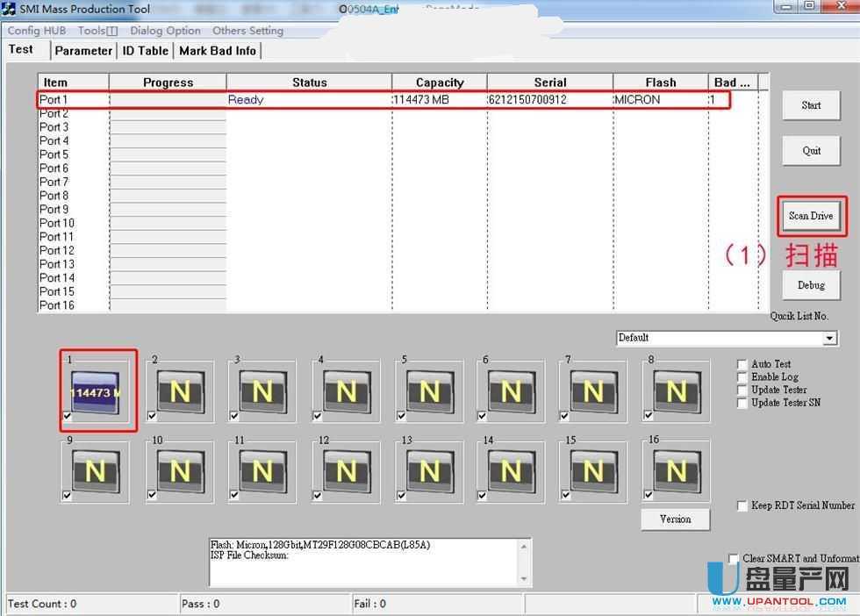Click the port 16 slot N icon
860x616 pixels.
click(x=676, y=472)
